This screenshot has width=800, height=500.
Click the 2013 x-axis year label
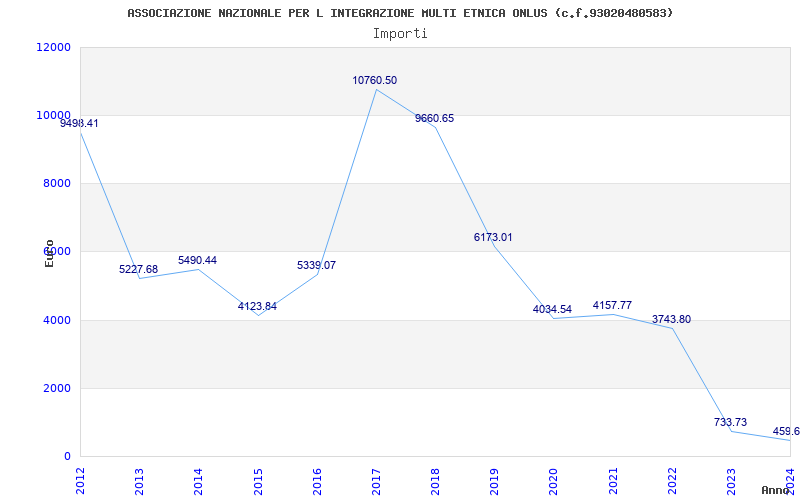pyautogui.click(x=139, y=481)
